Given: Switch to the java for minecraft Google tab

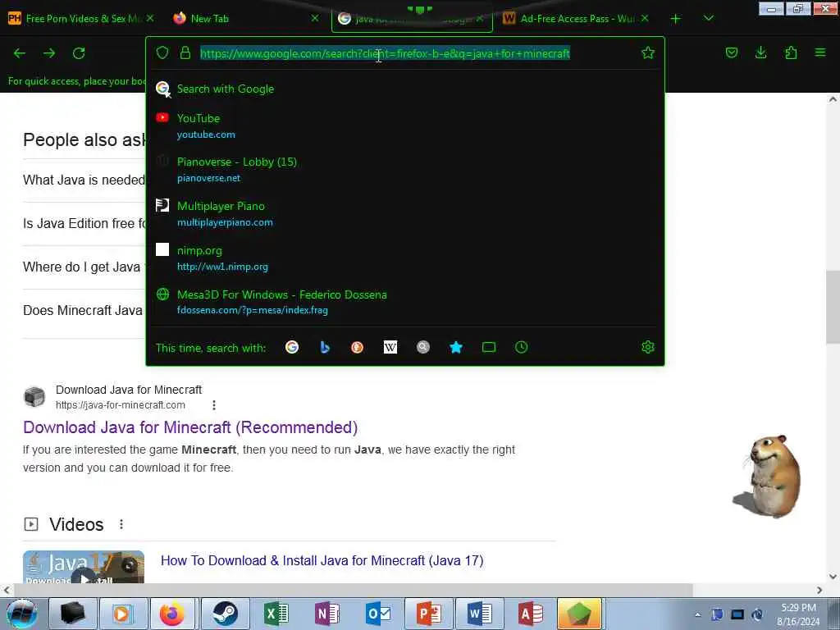Looking at the screenshot, I should click(412, 19).
